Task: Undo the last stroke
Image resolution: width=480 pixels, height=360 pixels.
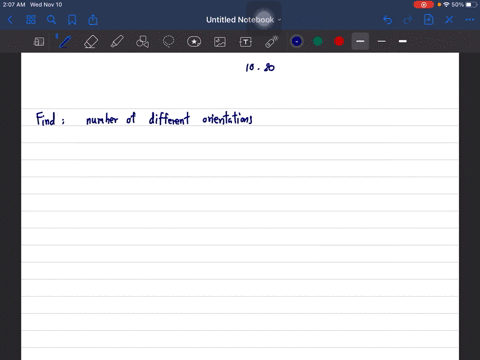Action: [x=387, y=20]
